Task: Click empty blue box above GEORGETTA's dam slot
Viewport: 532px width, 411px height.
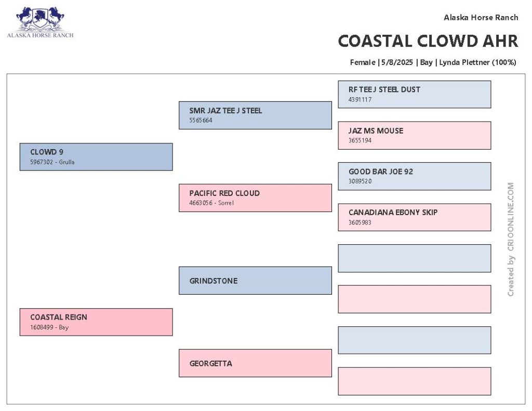Action: pos(414,340)
